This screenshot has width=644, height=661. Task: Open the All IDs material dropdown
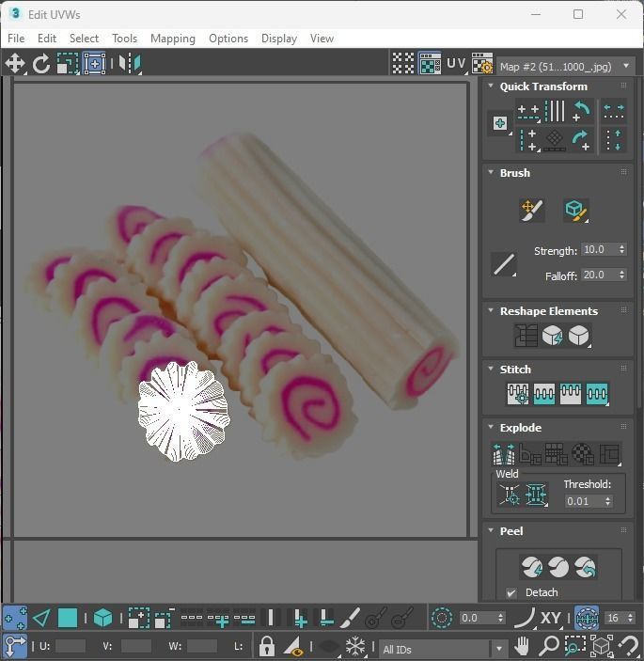443,649
